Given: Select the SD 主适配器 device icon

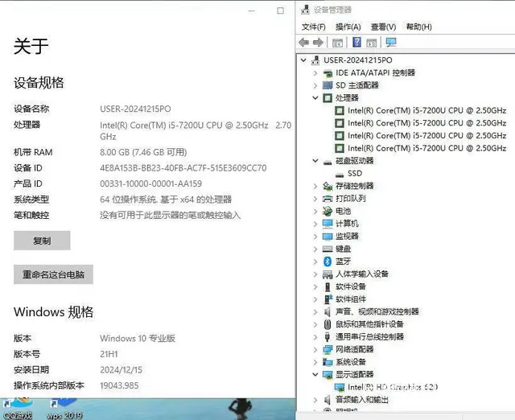Looking at the screenshot, I should coord(328,85).
